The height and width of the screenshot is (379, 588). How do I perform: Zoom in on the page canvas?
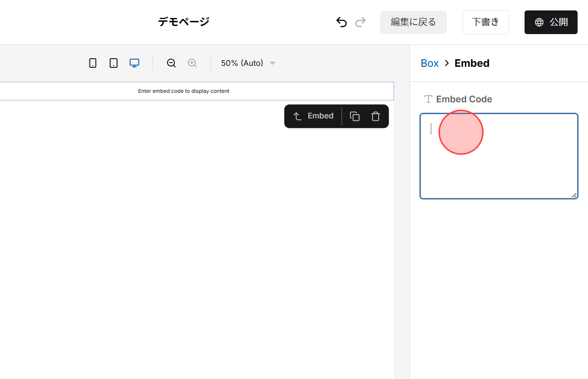tap(192, 63)
